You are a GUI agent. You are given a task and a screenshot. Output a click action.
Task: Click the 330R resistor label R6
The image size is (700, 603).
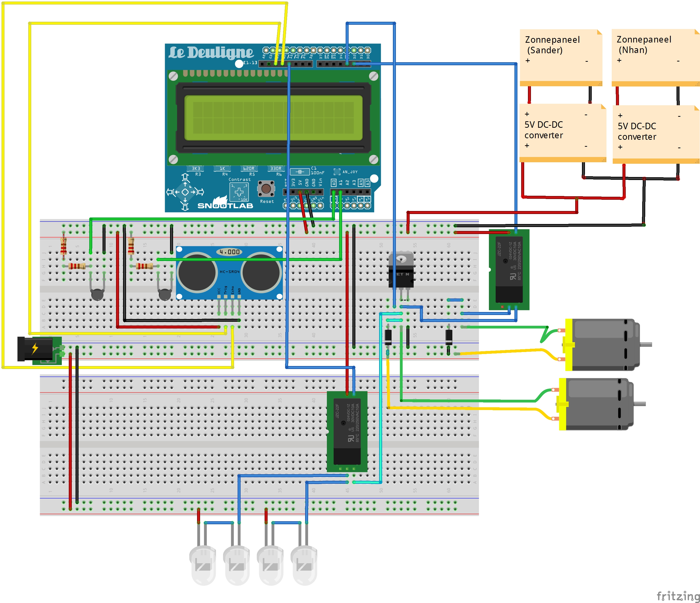coord(276,168)
